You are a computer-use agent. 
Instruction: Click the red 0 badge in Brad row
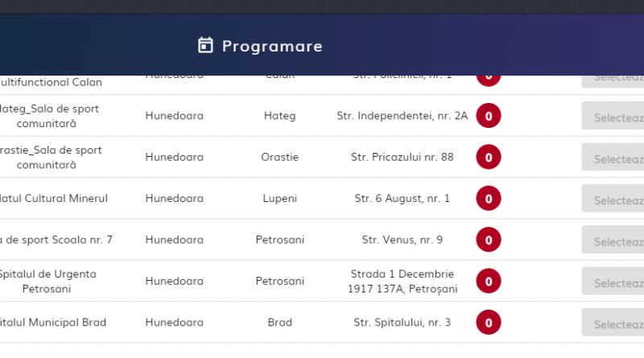click(x=488, y=323)
